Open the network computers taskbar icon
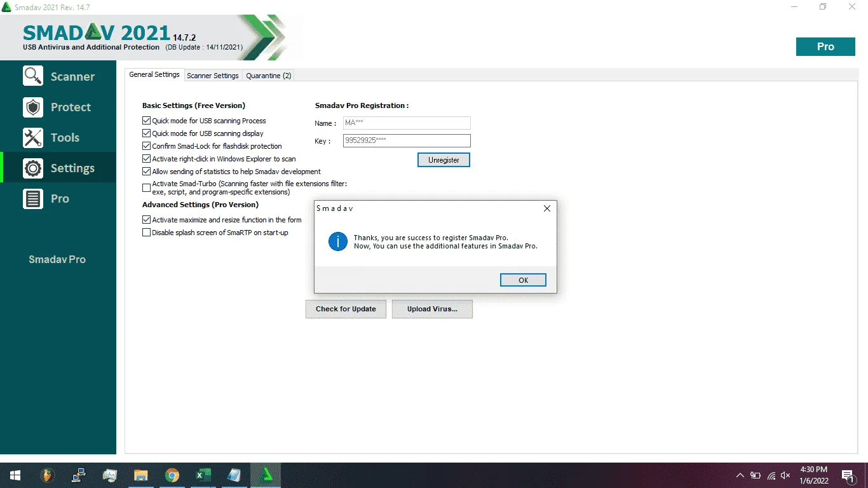The image size is (868, 488). click(x=79, y=475)
